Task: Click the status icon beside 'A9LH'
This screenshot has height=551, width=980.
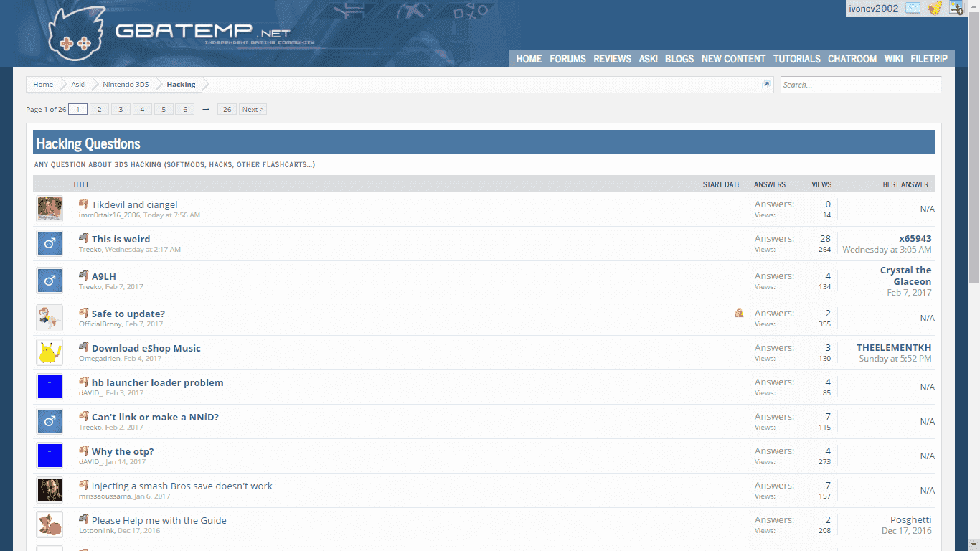Action: tap(83, 275)
